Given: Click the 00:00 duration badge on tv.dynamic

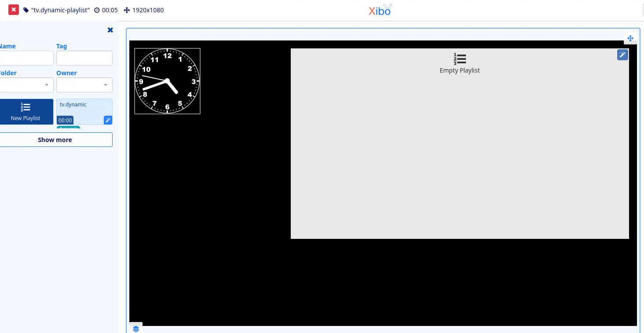Looking at the screenshot, I should [65, 120].
